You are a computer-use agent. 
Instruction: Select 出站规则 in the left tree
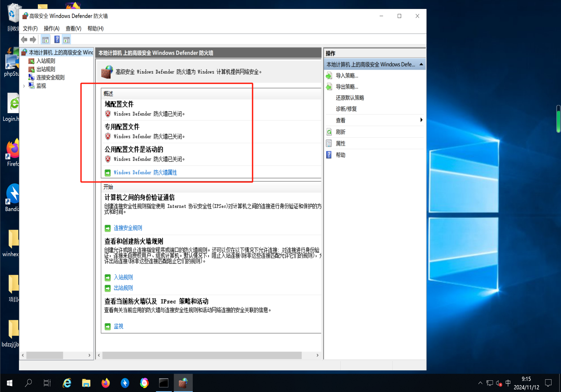click(46, 69)
